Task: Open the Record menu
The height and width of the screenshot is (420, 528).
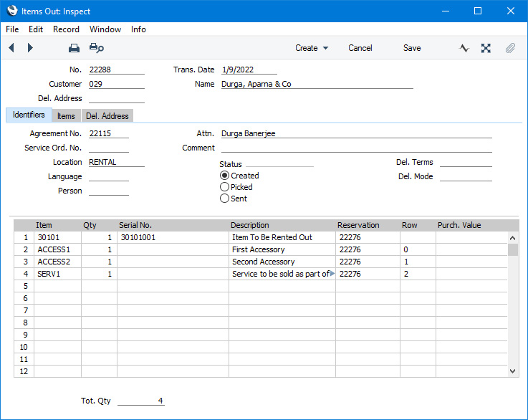Action: pyautogui.click(x=66, y=29)
